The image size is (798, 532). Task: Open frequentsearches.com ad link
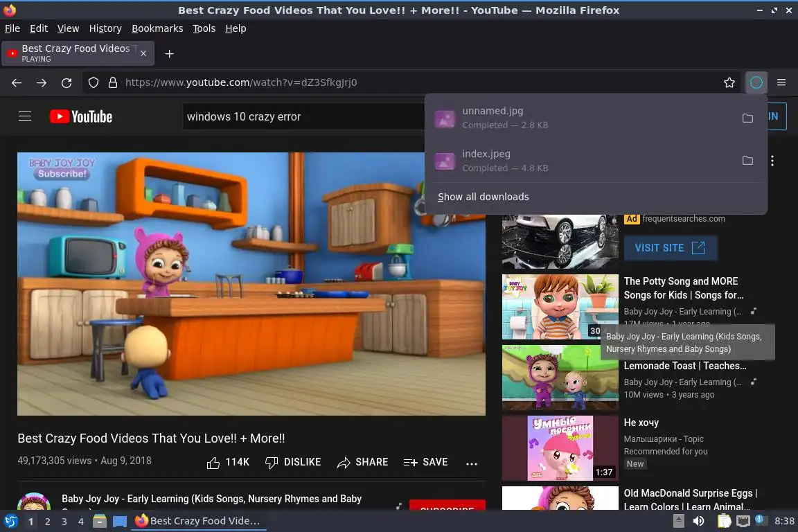[x=684, y=219]
